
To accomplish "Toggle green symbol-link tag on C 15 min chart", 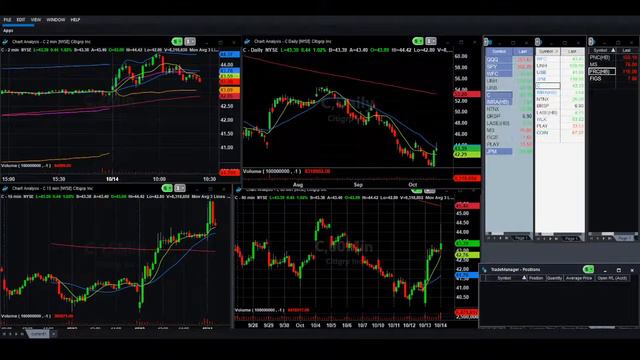I will pyautogui.click(x=167, y=188).
